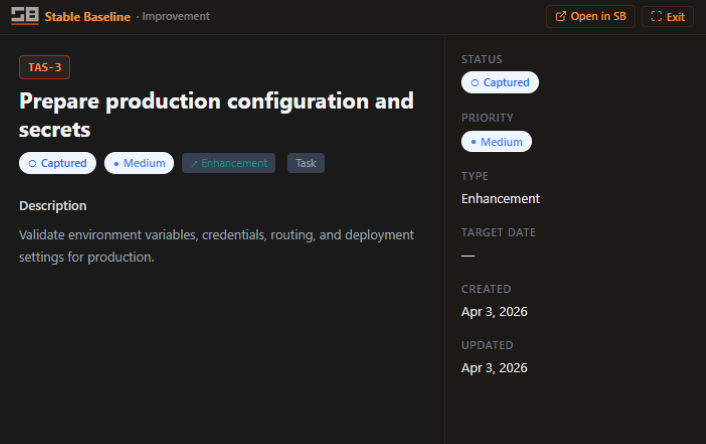Image resolution: width=706 pixels, height=444 pixels.
Task: Click the description text paragraph
Action: click(216, 246)
